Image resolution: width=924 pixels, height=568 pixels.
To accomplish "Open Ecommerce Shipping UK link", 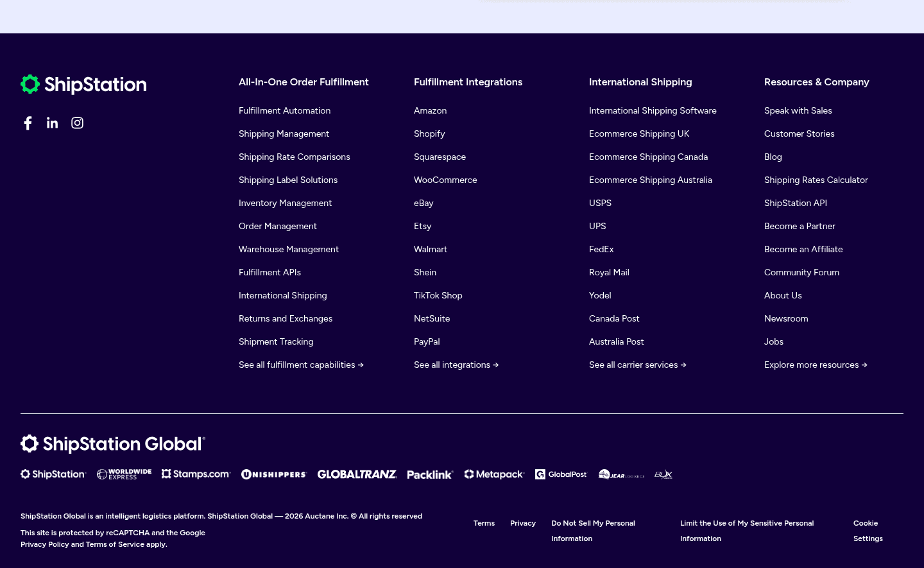I will pyautogui.click(x=639, y=133).
